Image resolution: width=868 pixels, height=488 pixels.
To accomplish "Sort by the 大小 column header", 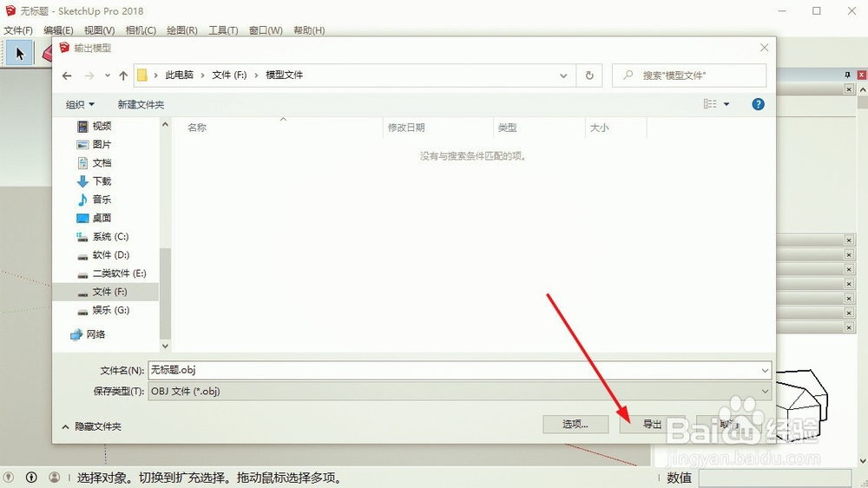I will click(x=599, y=128).
